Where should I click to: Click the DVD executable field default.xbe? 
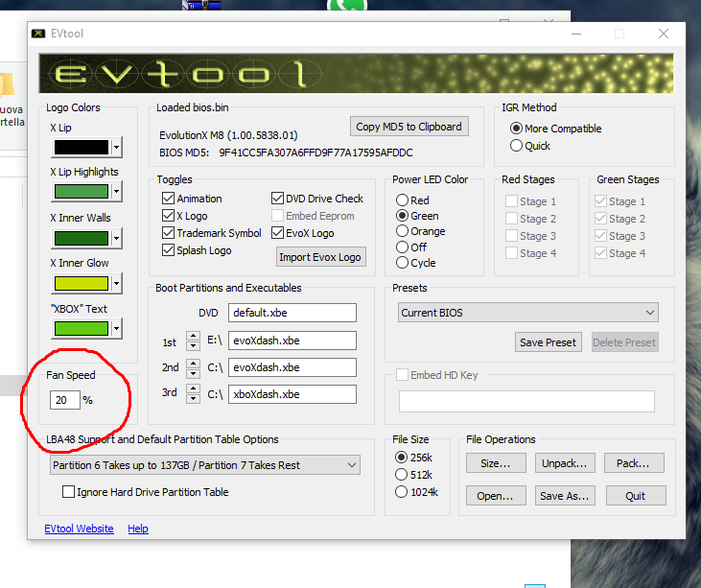coord(292,313)
